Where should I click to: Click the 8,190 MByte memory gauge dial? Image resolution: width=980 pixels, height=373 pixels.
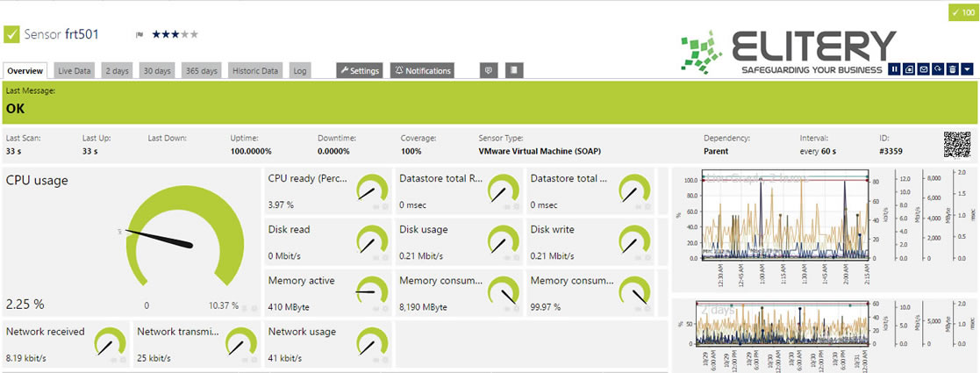click(504, 291)
